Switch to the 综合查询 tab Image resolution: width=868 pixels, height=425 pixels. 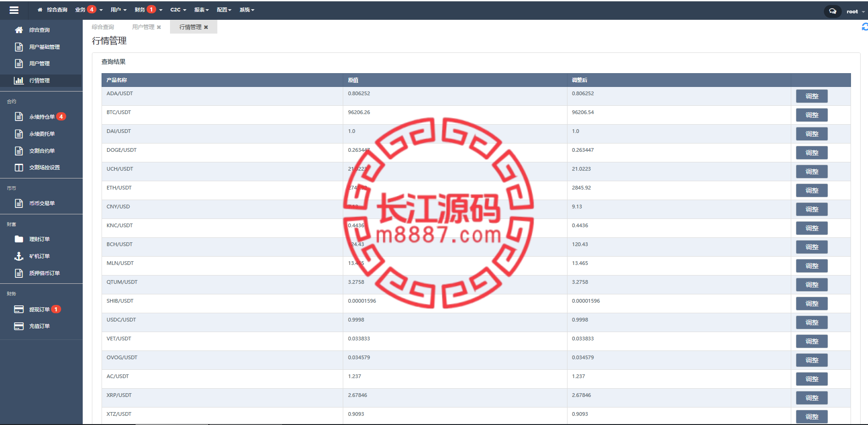103,27
